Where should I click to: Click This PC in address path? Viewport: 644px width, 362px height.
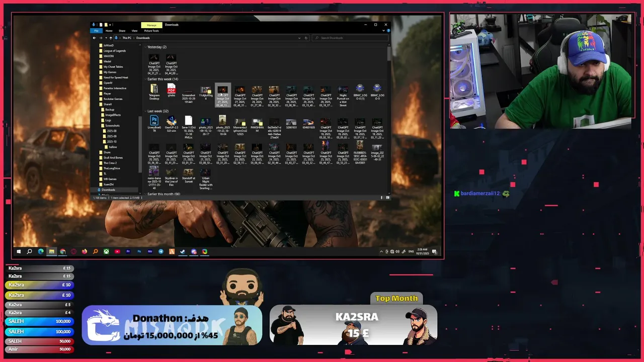(x=127, y=38)
